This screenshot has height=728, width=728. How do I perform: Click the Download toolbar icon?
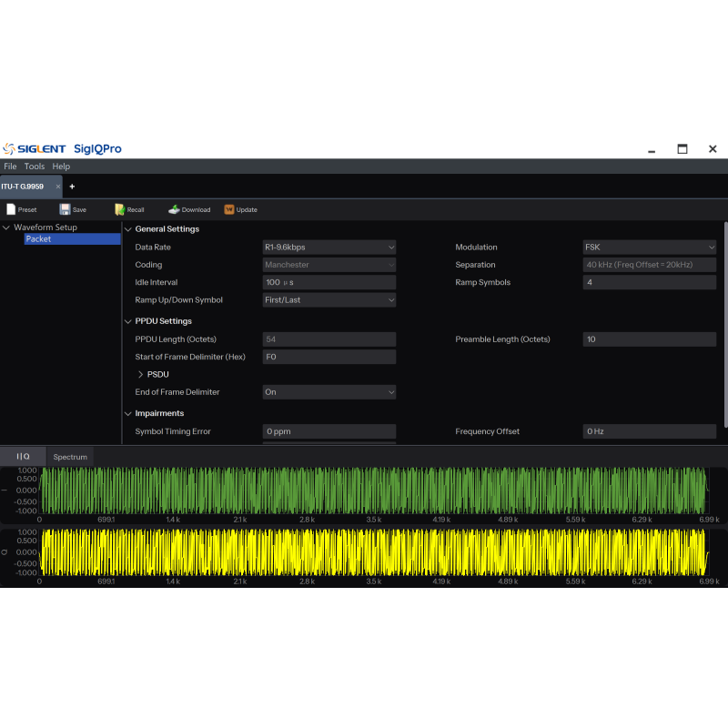coord(174,209)
